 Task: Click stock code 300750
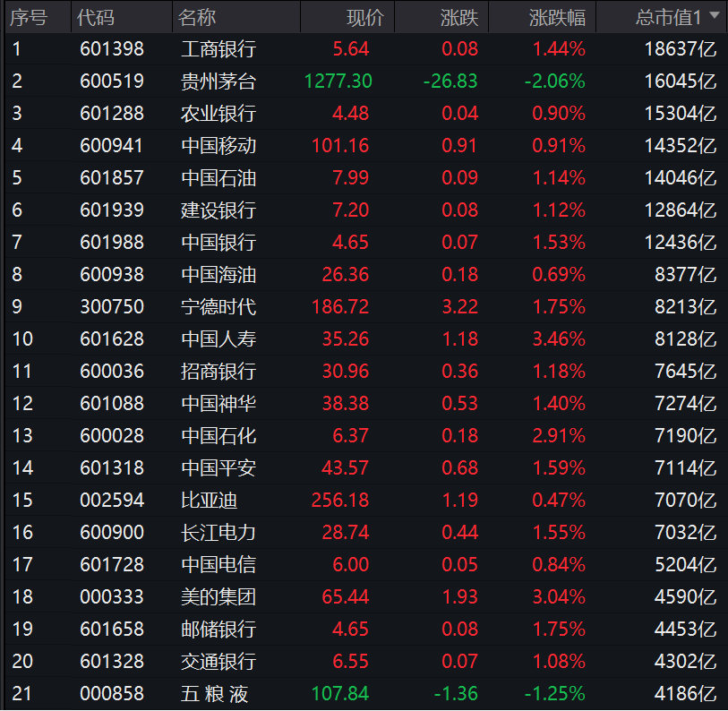tap(112, 306)
